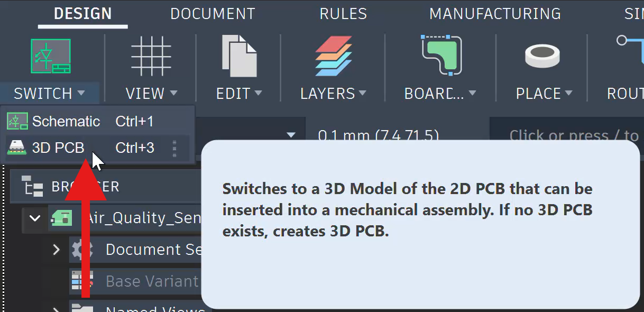Click the Air_Quality_Sen board document icon

(61, 217)
